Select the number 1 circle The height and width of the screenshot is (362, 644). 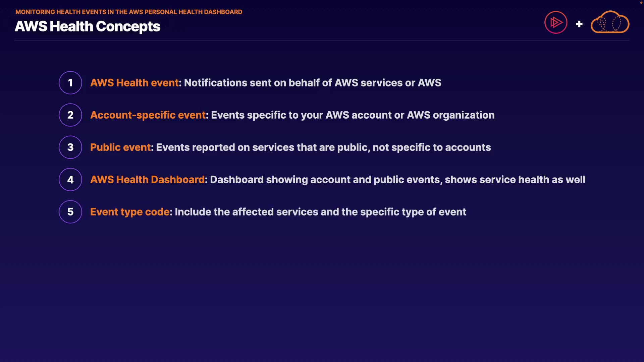(70, 83)
